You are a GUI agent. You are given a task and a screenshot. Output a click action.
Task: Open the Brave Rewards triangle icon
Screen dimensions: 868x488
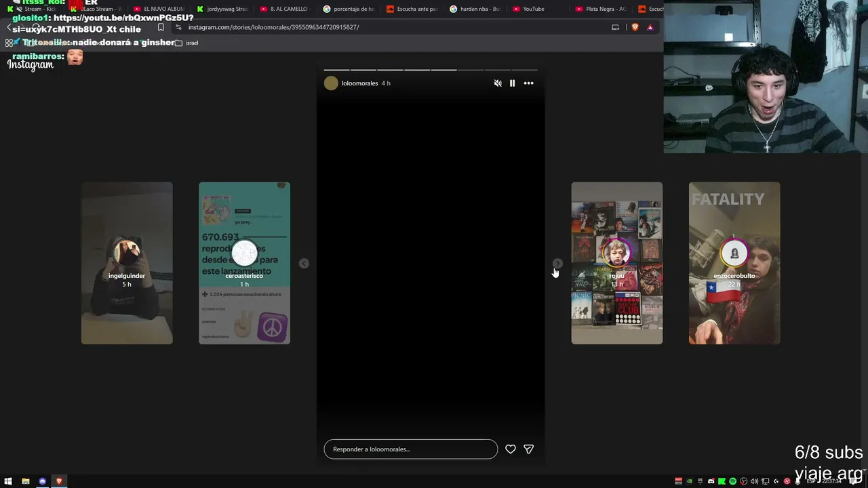pyautogui.click(x=650, y=27)
